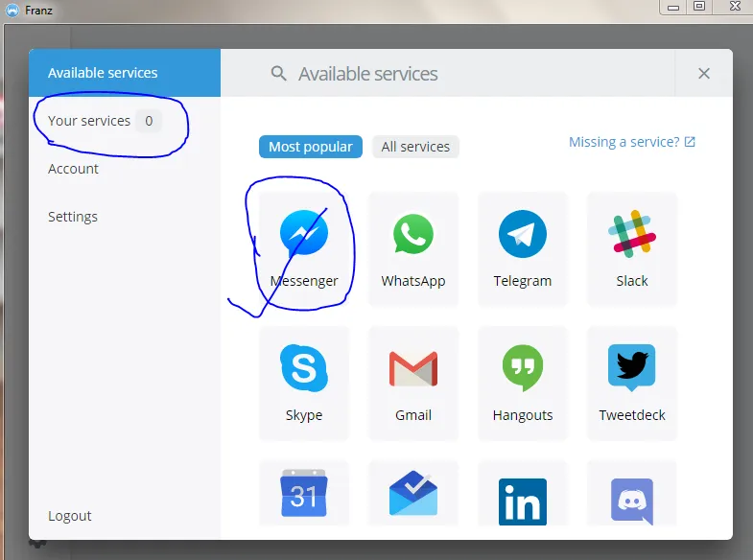753x560 pixels.
Task: Add the WhatsApp service
Action: (x=413, y=249)
